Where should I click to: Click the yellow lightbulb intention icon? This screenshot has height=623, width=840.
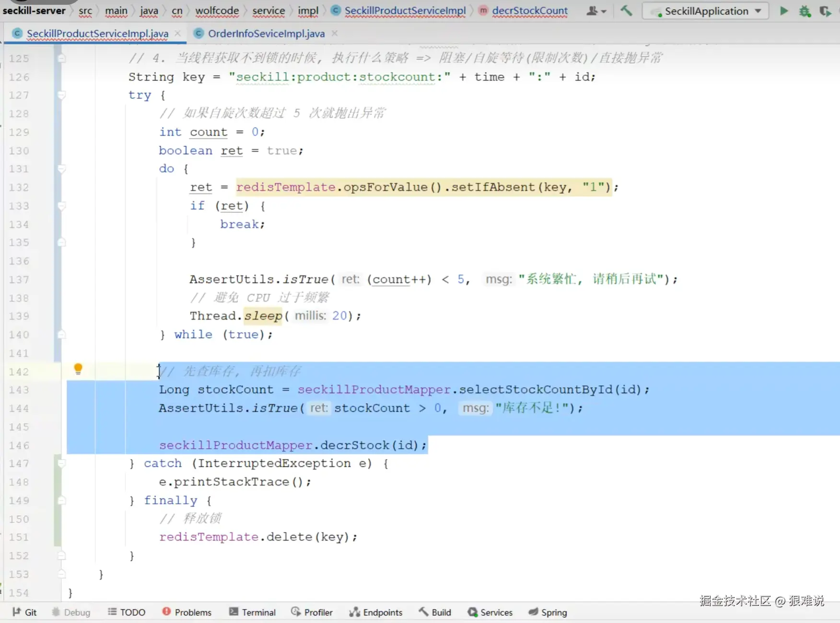click(x=78, y=369)
